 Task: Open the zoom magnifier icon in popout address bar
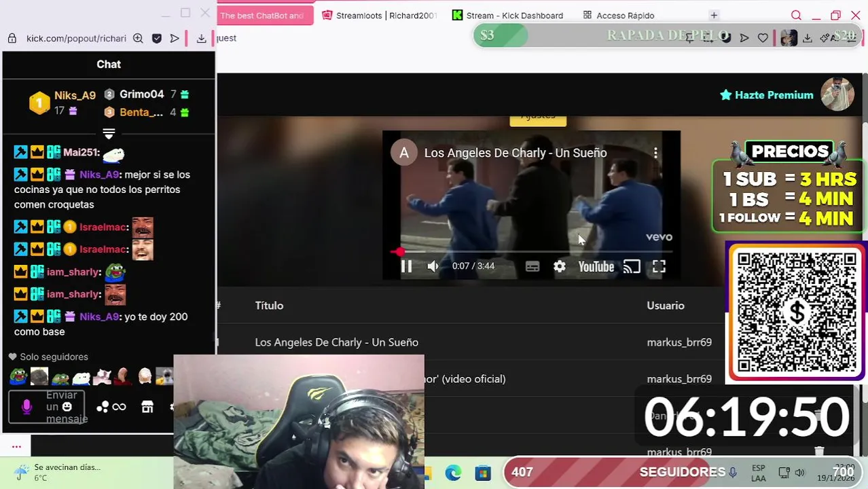coord(138,38)
